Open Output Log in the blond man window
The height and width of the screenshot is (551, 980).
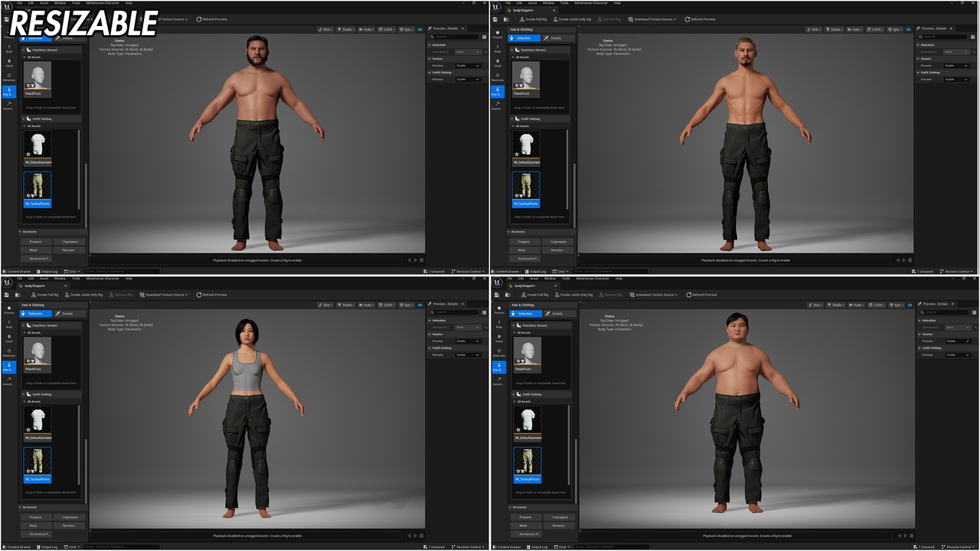[537, 271]
